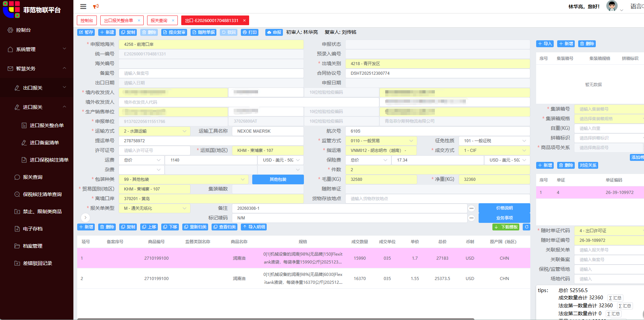This screenshot has width=644, height=320.
Task: Close the 报关查询 tab
Action: point(173,21)
